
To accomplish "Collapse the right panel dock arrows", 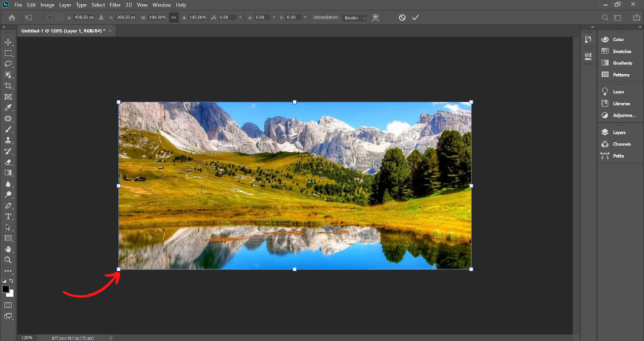I will coord(639,27).
